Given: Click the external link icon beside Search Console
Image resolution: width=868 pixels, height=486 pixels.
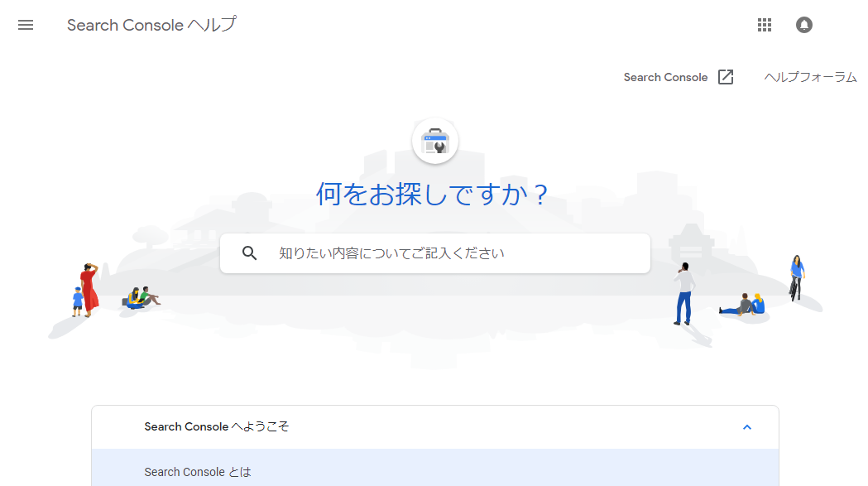Looking at the screenshot, I should pos(725,77).
